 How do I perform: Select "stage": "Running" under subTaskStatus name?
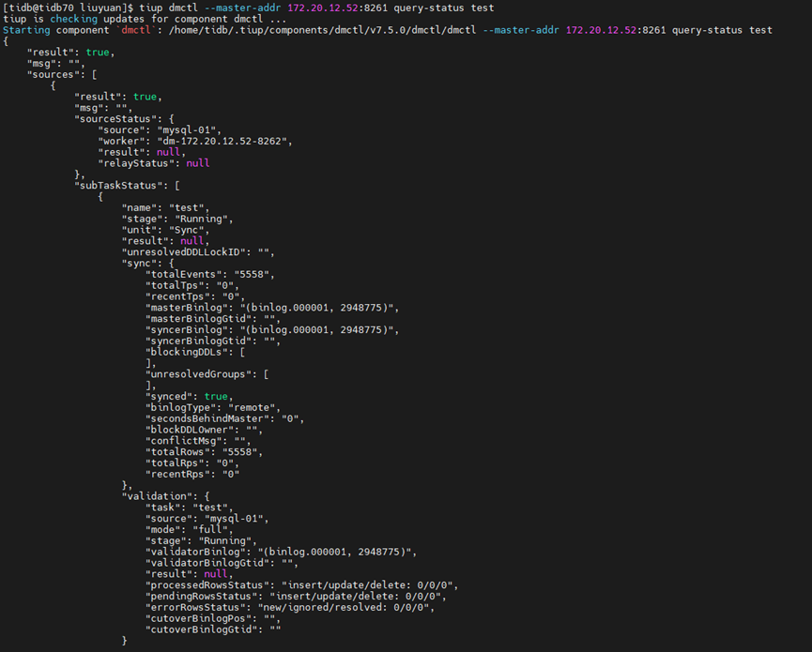[x=177, y=219]
